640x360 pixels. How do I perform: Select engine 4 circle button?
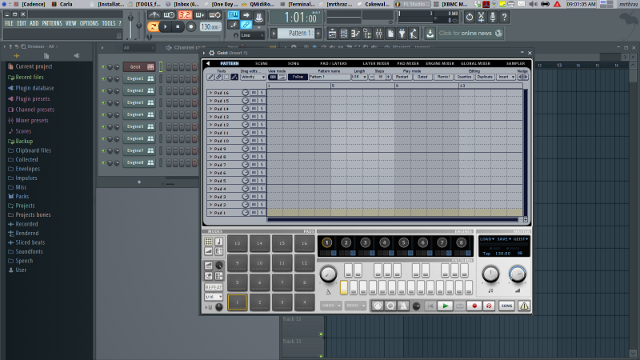click(x=384, y=243)
